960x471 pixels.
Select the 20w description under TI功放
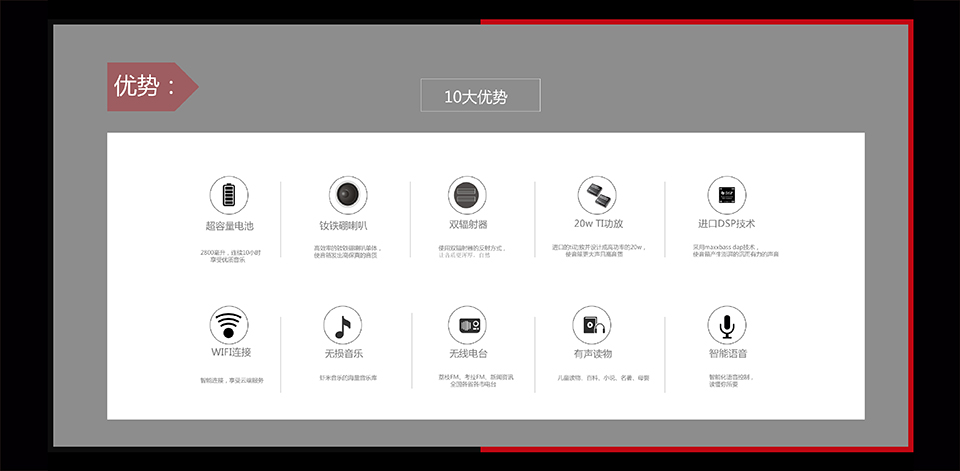pos(599,251)
